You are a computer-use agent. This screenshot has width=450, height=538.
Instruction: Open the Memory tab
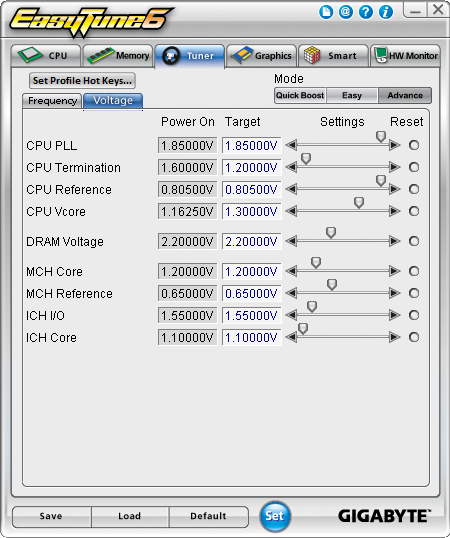point(118,56)
